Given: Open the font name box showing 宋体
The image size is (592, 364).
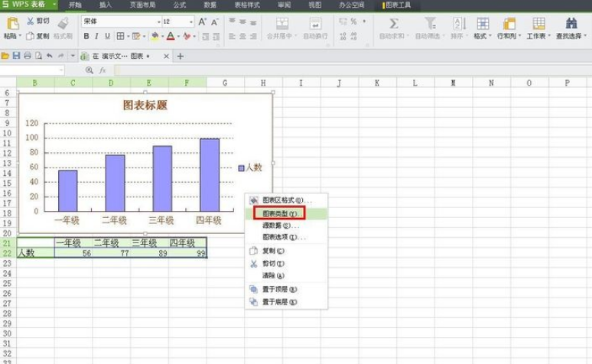Looking at the screenshot, I should click(121, 21).
